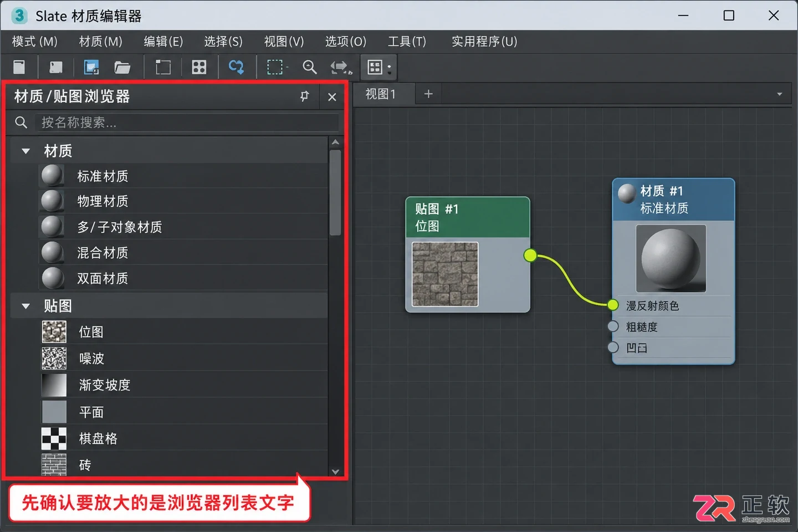Click the stone bitmap node thumbnail
This screenshot has height=532, width=798.
(445, 274)
